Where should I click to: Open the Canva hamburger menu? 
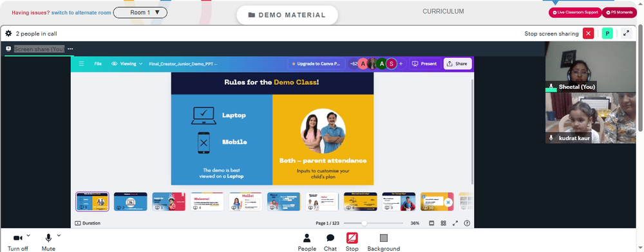[x=81, y=64]
